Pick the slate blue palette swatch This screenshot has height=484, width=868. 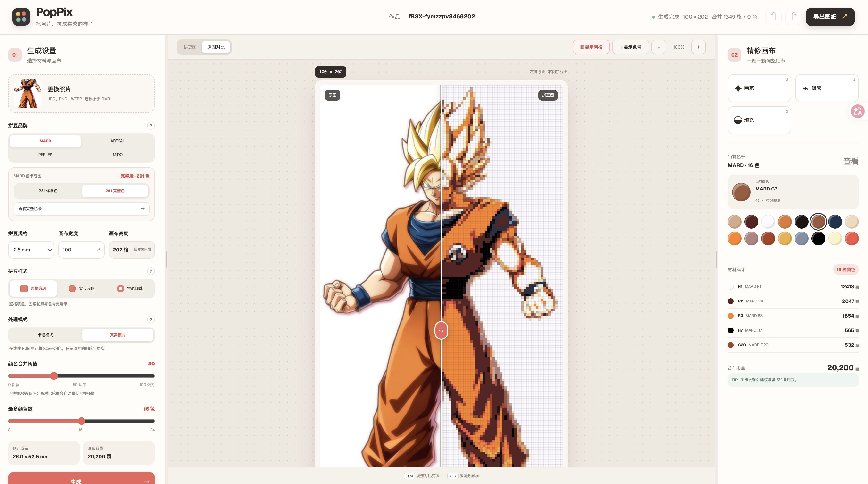[x=801, y=238]
